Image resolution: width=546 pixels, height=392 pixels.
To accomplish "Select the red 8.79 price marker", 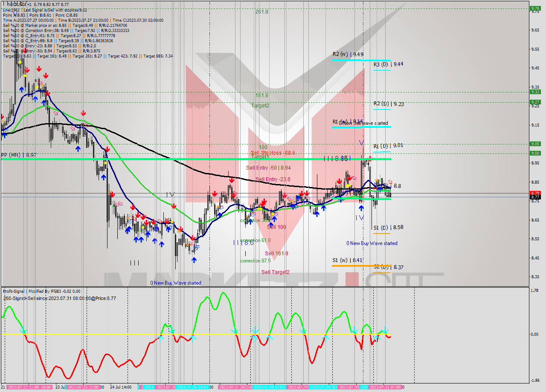I will [x=535, y=193].
